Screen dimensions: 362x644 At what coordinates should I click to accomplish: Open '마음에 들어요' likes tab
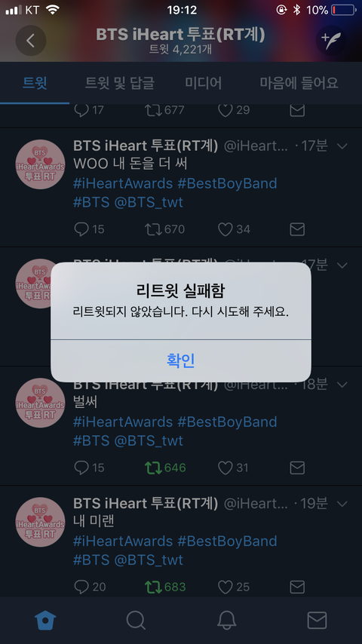(x=299, y=84)
